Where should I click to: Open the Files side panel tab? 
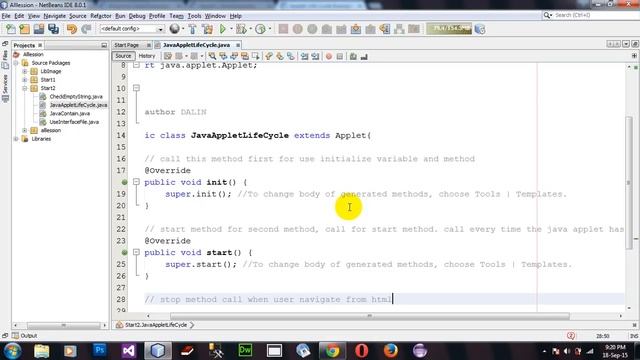point(5,59)
